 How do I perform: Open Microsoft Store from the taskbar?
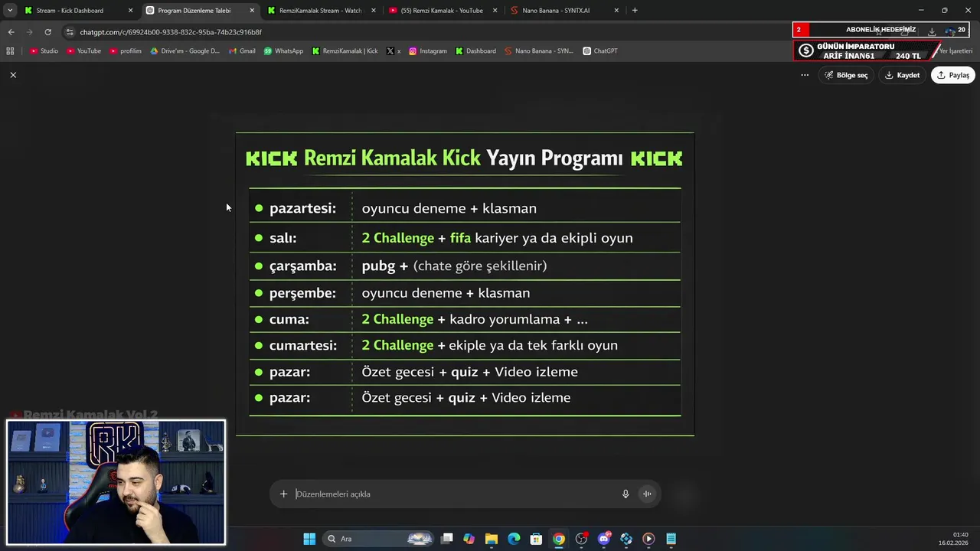(537, 539)
